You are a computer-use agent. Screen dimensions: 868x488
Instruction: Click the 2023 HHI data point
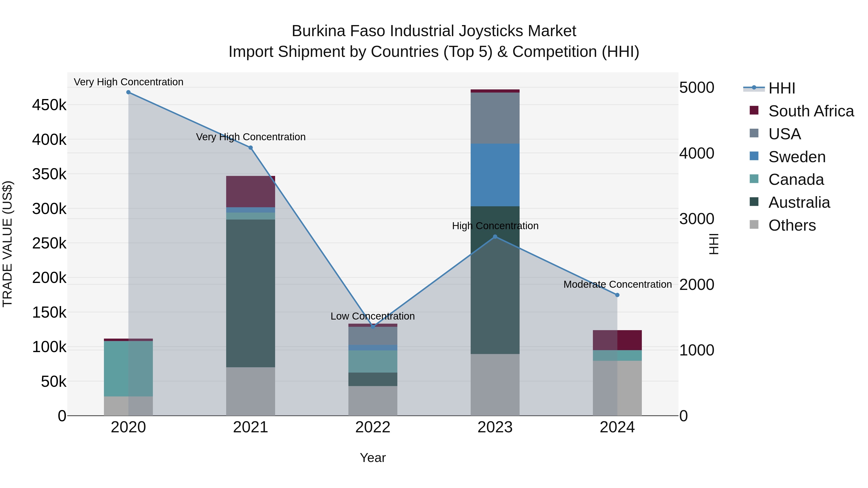[x=495, y=237]
